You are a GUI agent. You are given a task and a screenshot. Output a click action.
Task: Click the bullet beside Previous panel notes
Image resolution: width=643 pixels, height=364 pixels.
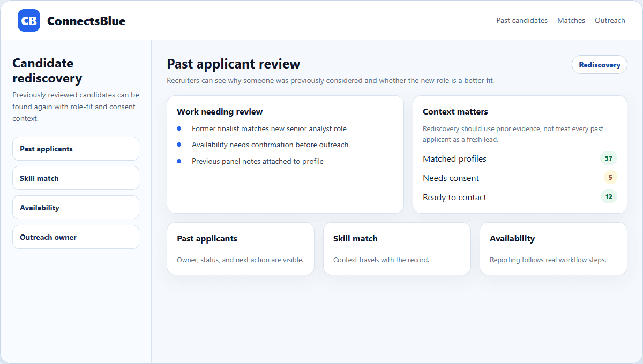pos(179,161)
